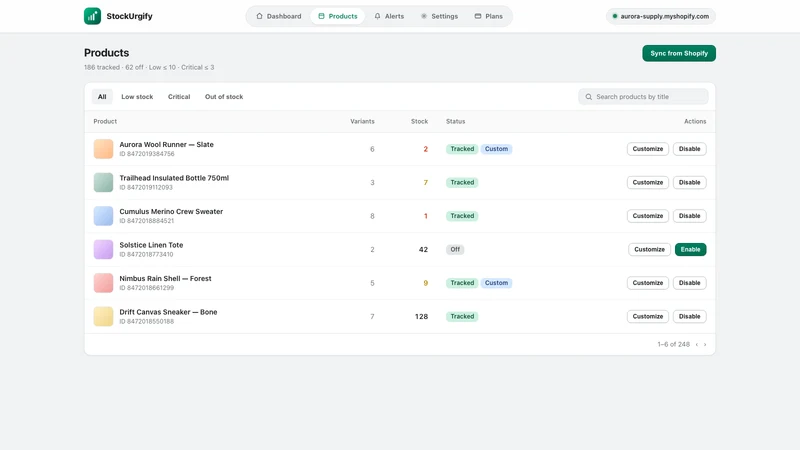Image resolution: width=800 pixels, height=450 pixels.
Task: Disable Drift Canvas Sneaker — Bone
Action: click(689, 316)
